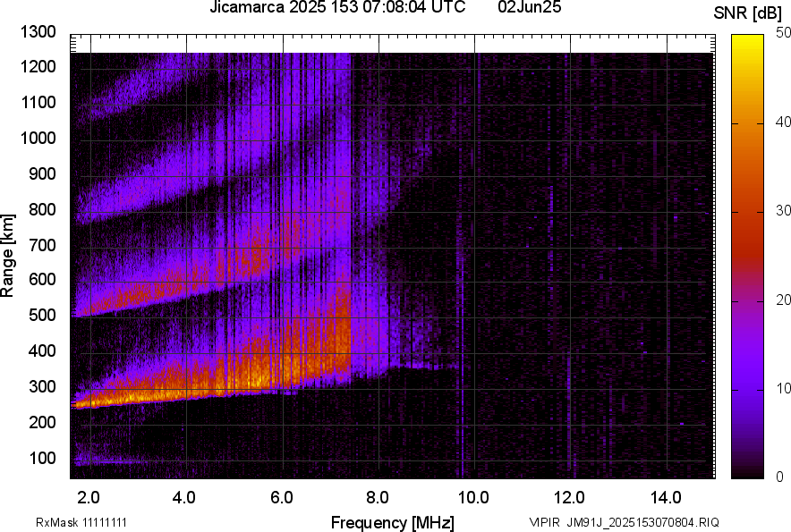This screenshot has height=532, width=791.
Task: Click the 'VIPIR' footer label
Action: point(544,522)
